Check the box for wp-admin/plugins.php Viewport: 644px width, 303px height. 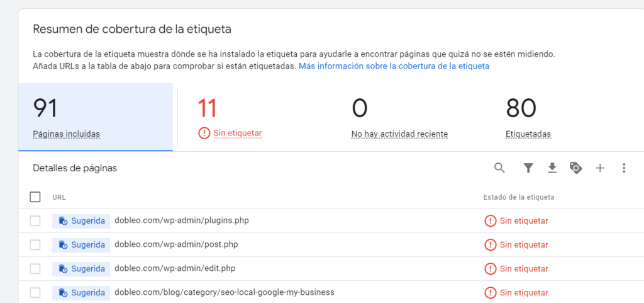(35, 221)
